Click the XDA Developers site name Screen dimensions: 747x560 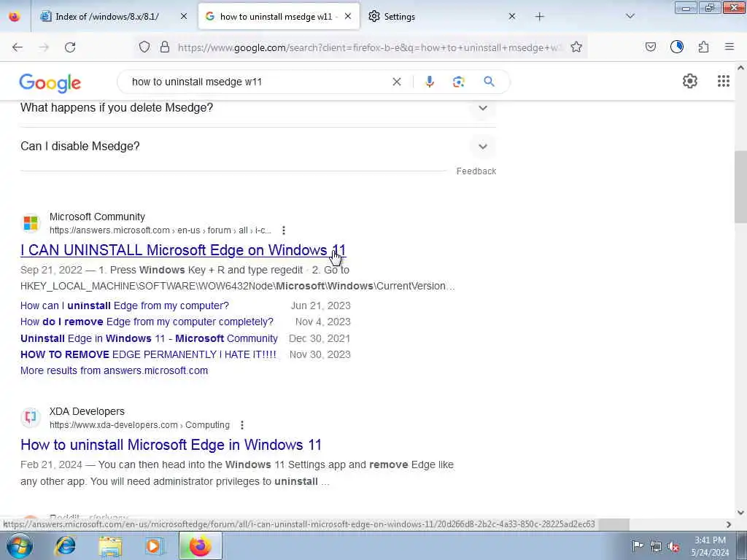(x=88, y=411)
